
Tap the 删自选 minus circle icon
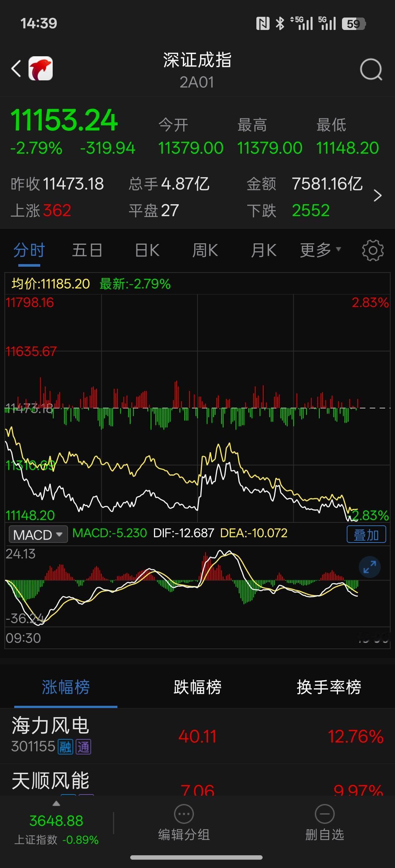[x=324, y=814]
